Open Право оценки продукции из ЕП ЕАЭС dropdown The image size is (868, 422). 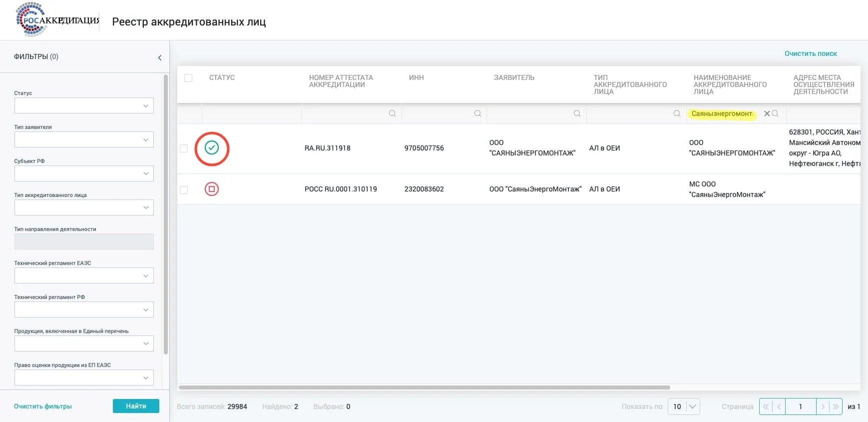click(x=84, y=377)
